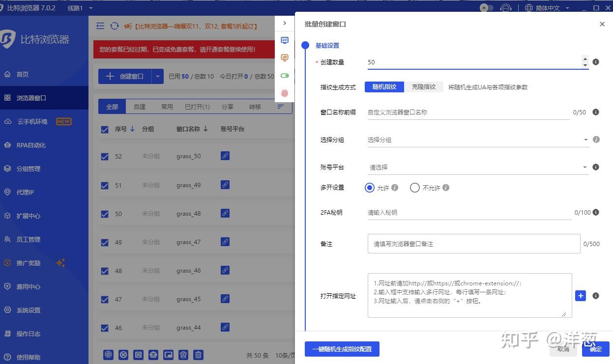Image resolution: width=613 pixels, height=364 pixels.
Task: Click the headset support icon in the title bar
Action: pos(506,8)
